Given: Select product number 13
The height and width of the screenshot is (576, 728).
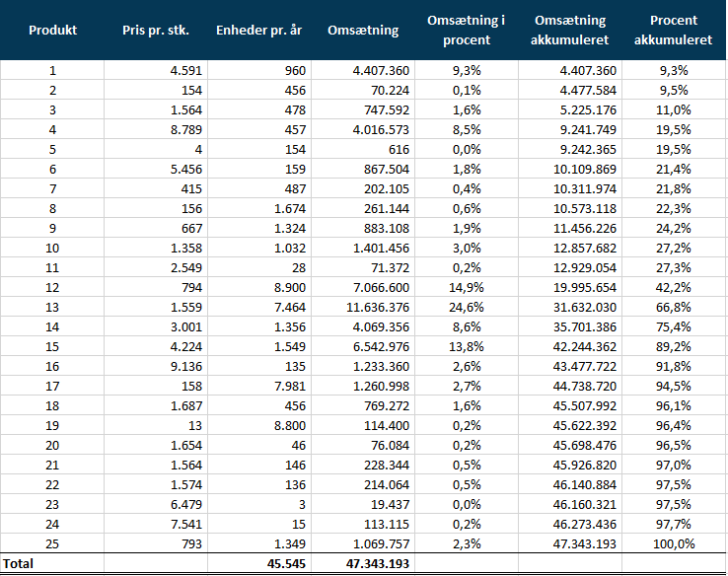Looking at the screenshot, I should [52, 308].
